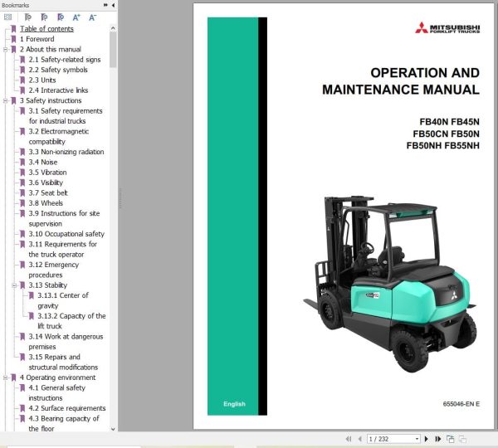Open the '3.5 Vibration' bookmark
The width and height of the screenshot is (498, 448).
[47, 173]
